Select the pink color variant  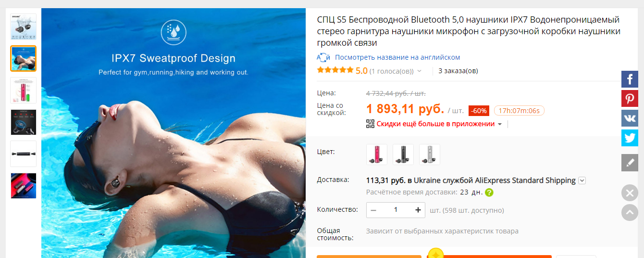pyautogui.click(x=376, y=154)
